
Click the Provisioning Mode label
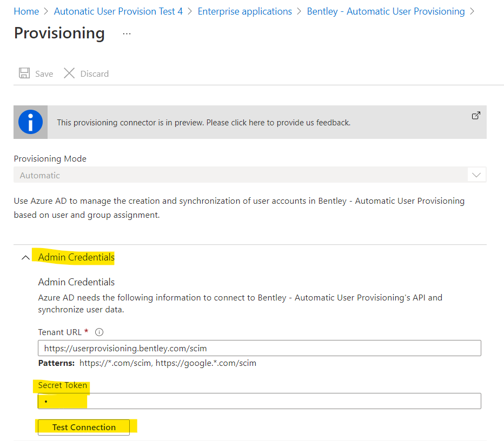[50, 159]
